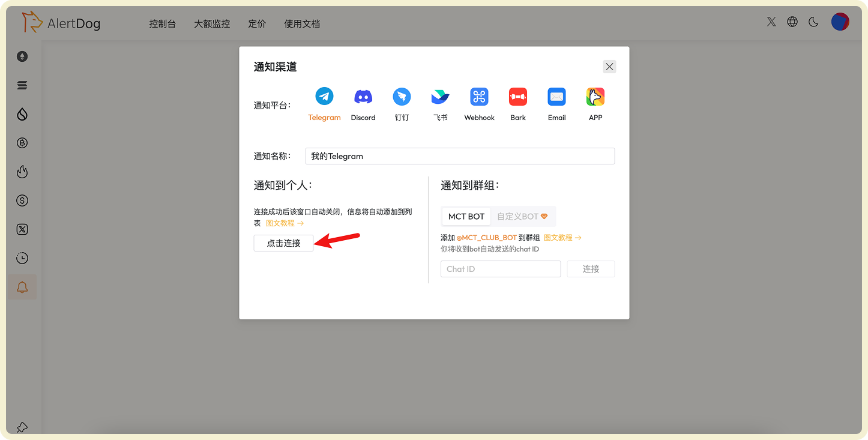Open the language selector globe icon
868x440 pixels.
(x=792, y=22)
